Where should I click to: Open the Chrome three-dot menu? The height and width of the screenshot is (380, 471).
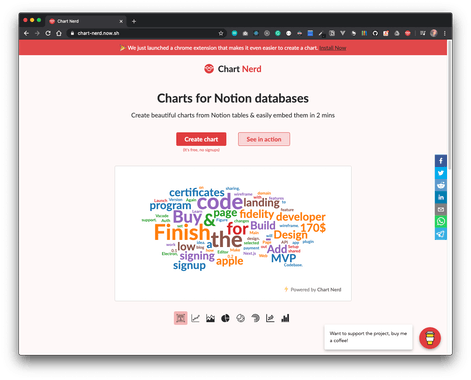click(445, 33)
